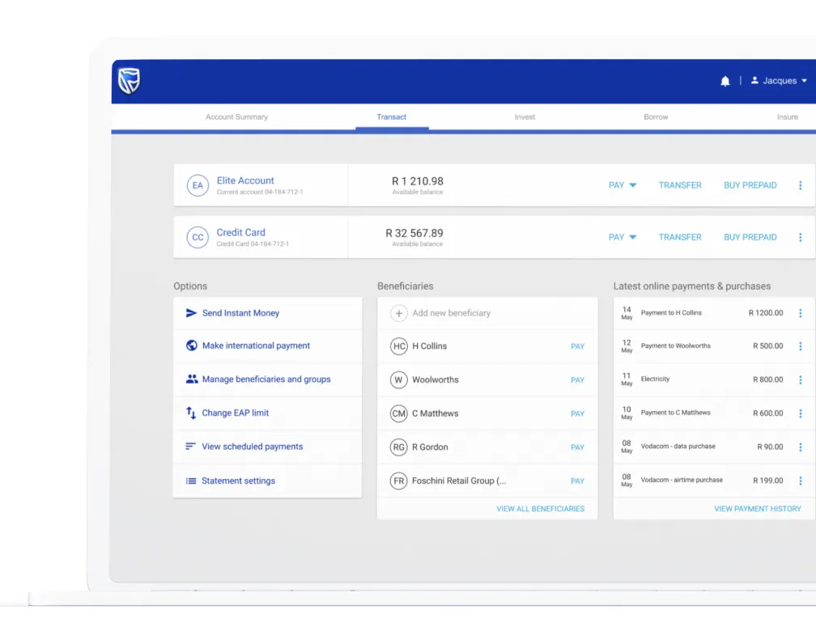
Task: Select the Vodacom - data purchase entry
Action: point(678,447)
